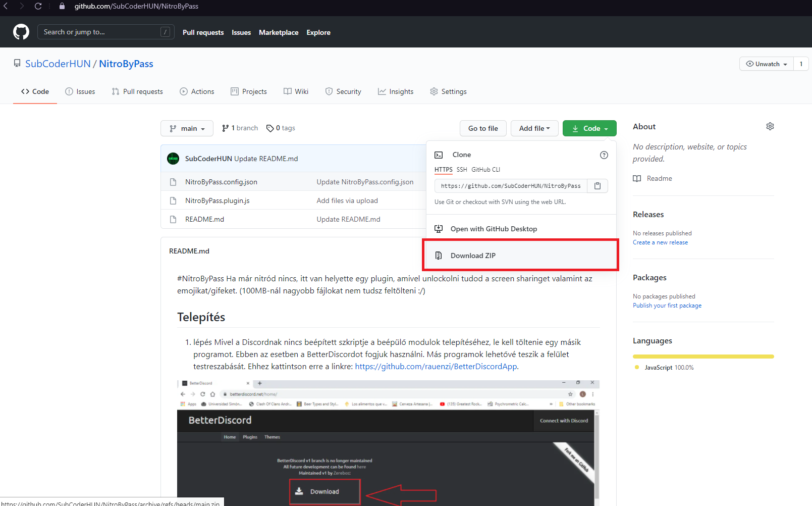Viewport: 812px width, 506px height.
Task: Expand the Unwatch dropdown
Action: point(767,64)
